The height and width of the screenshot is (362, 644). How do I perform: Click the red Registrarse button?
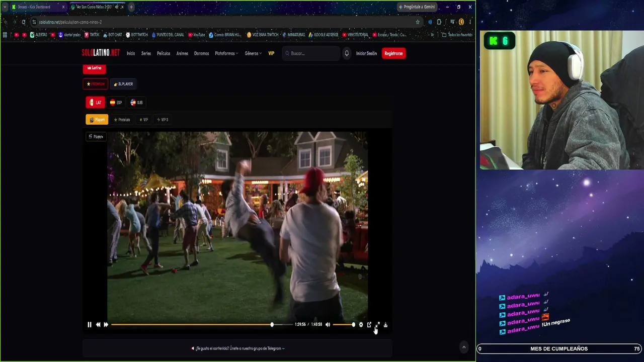[393, 53]
